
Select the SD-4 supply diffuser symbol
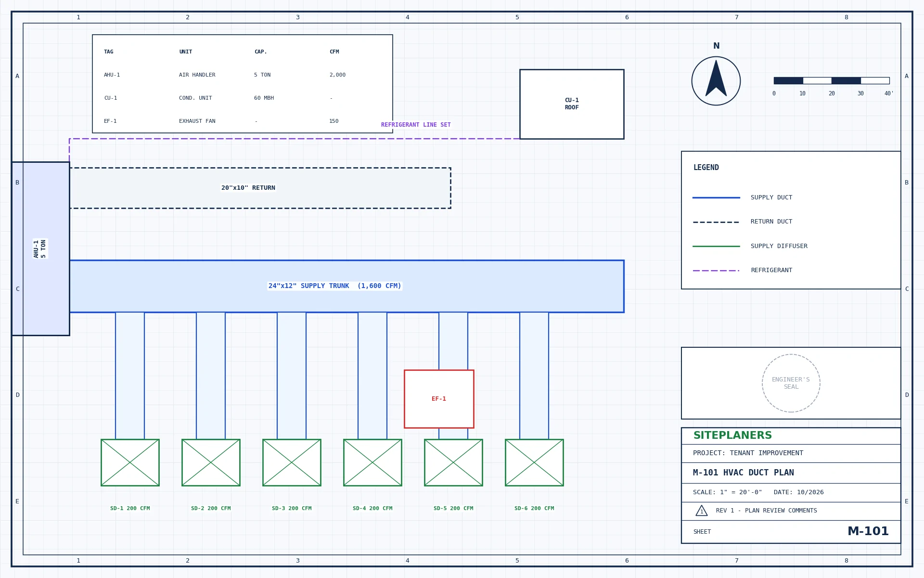pyautogui.click(x=372, y=462)
